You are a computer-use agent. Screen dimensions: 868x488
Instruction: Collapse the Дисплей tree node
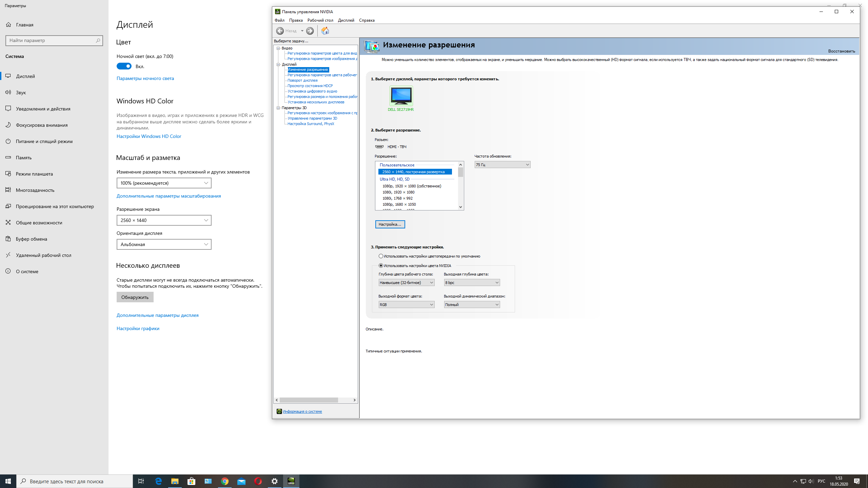(x=278, y=64)
